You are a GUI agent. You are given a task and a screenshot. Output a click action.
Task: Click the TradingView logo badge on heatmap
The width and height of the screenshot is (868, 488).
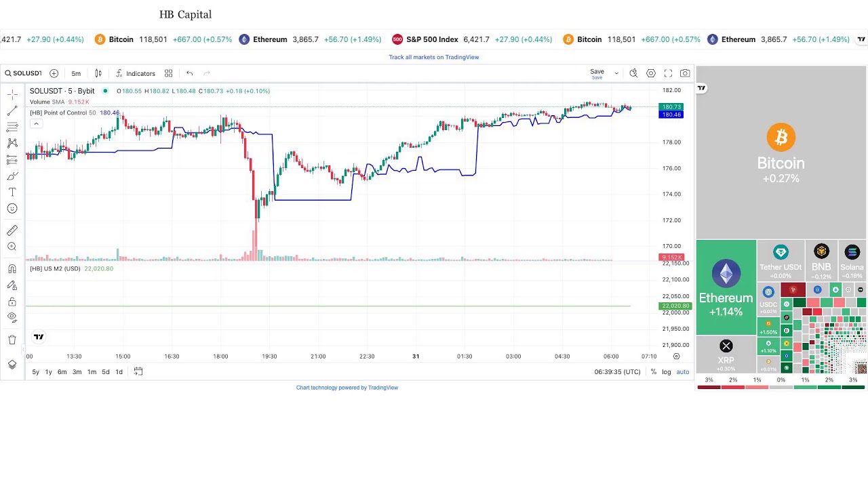tap(702, 87)
